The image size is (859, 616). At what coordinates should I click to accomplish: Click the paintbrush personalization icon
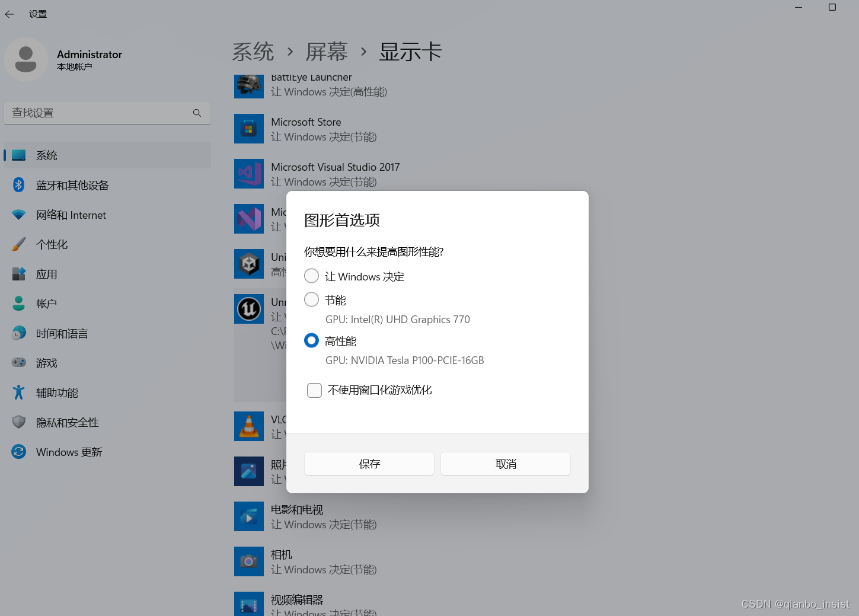pos(19,244)
